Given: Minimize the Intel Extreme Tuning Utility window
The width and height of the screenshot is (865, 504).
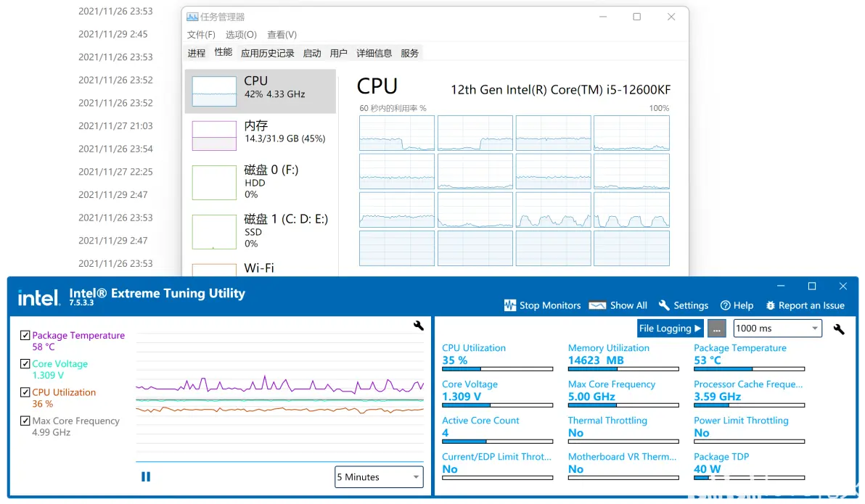Looking at the screenshot, I should pos(781,286).
